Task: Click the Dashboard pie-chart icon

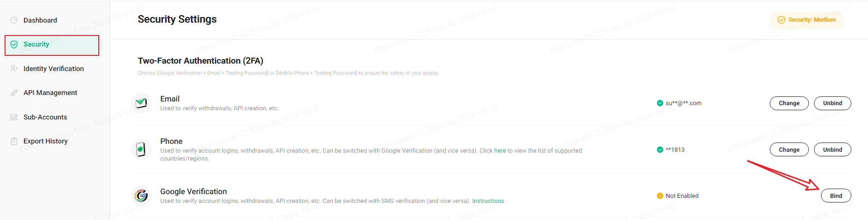Action: [x=14, y=20]
